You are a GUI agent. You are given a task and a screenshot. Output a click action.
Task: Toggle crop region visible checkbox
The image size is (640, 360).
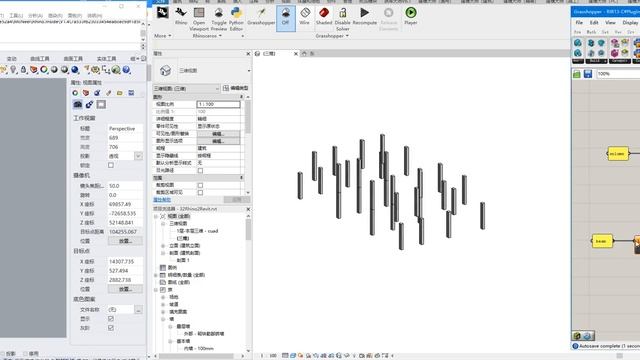pyautogui.click(x=200, y=192)
